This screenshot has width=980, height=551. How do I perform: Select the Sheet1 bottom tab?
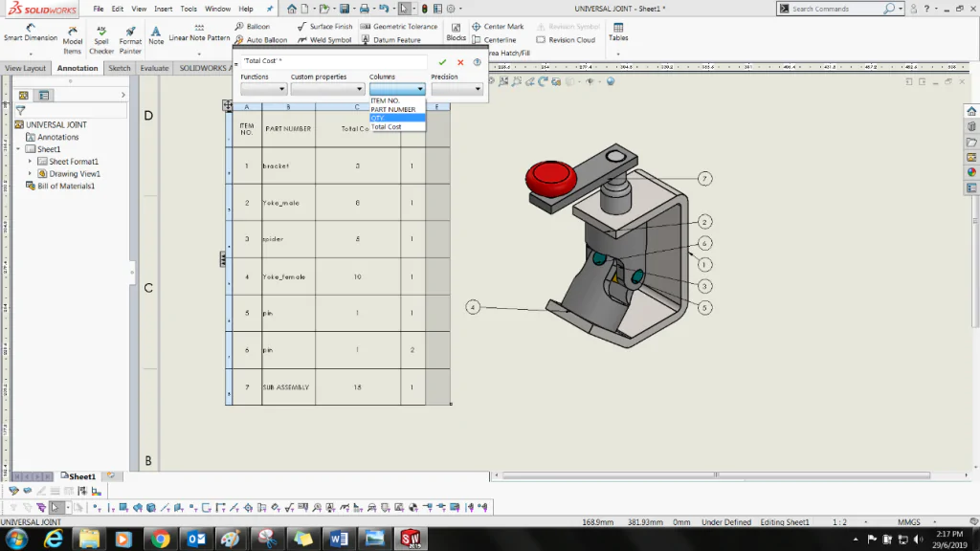click(78, 476)
